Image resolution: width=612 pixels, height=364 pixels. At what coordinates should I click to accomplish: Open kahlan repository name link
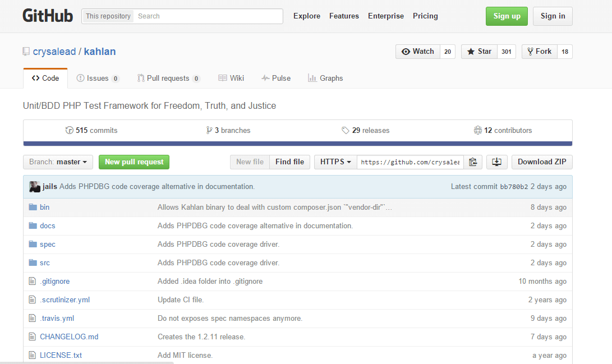point(100,52)
